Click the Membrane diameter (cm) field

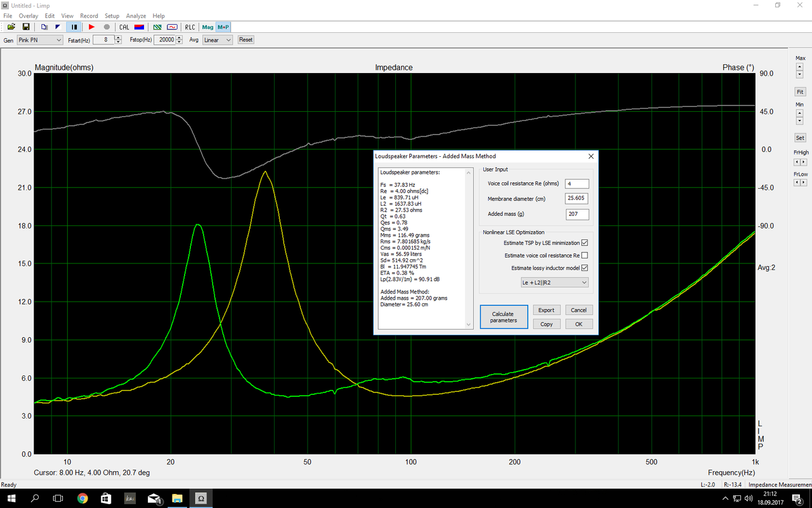(x=577, y=199)
